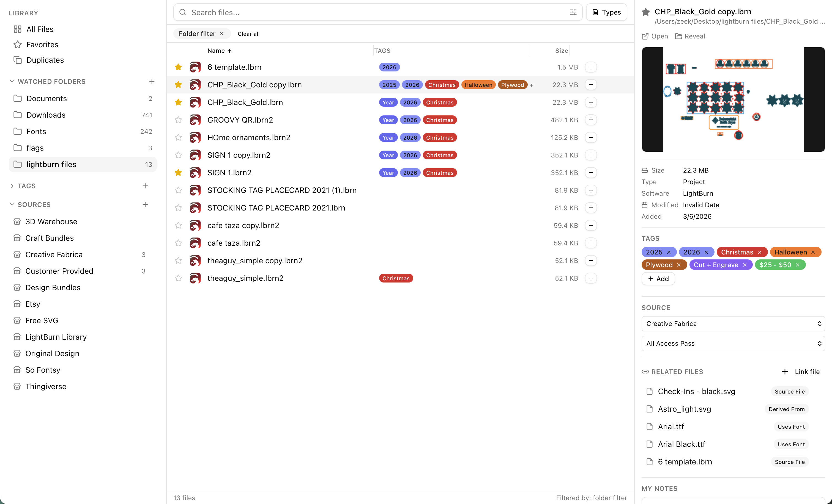The height and width of the screenshot is (504, 832).
Task: Click the Add button under TAGS panel
Action: point(658,279)
